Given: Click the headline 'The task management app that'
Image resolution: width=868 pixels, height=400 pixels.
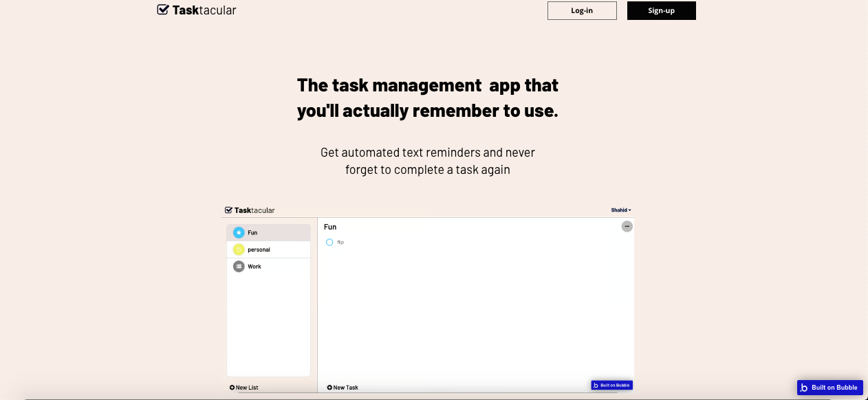Looking at the screenshot, I should (x=428, y=85).
